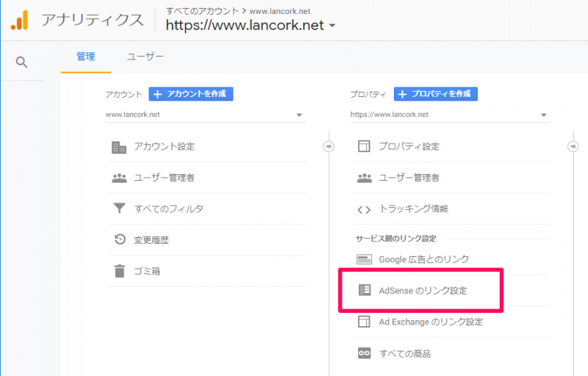This screenshot has height=376, width=588.
Task: Click the arrow circle between account and property columns
Action: 329,146
